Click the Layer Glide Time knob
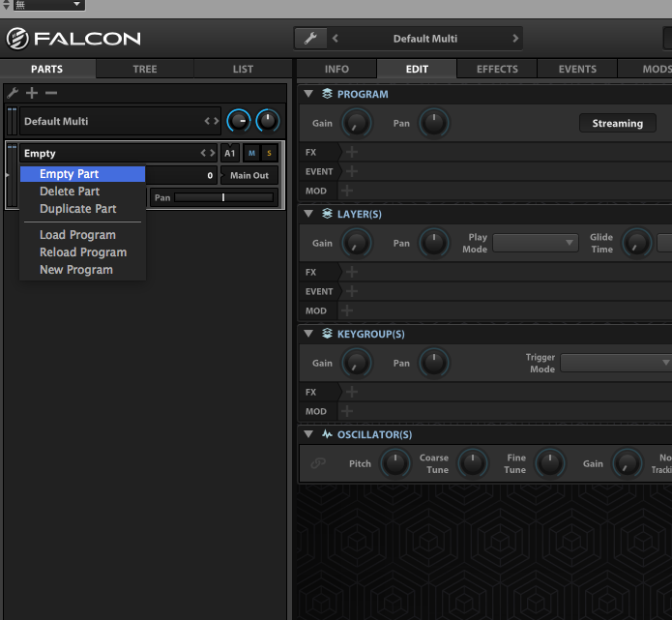Viewport: 672px width, 620px height. click(636, 243)
